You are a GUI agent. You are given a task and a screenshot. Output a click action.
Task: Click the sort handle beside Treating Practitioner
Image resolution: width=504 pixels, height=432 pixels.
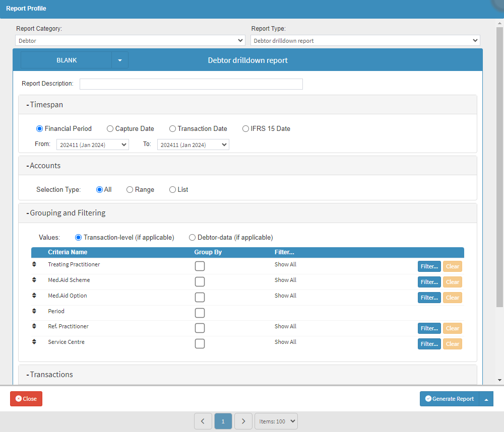tap(34, 264)
